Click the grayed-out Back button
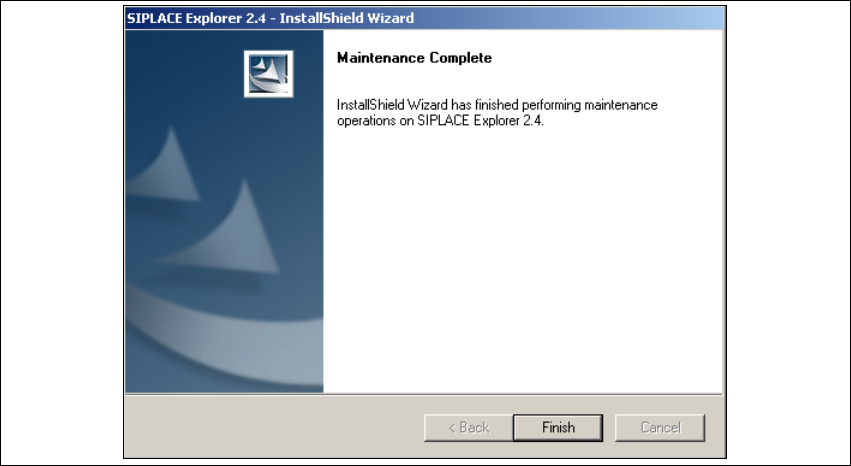Image resolution: width=851 pixels, height=466 pixels. pos(468,427)
